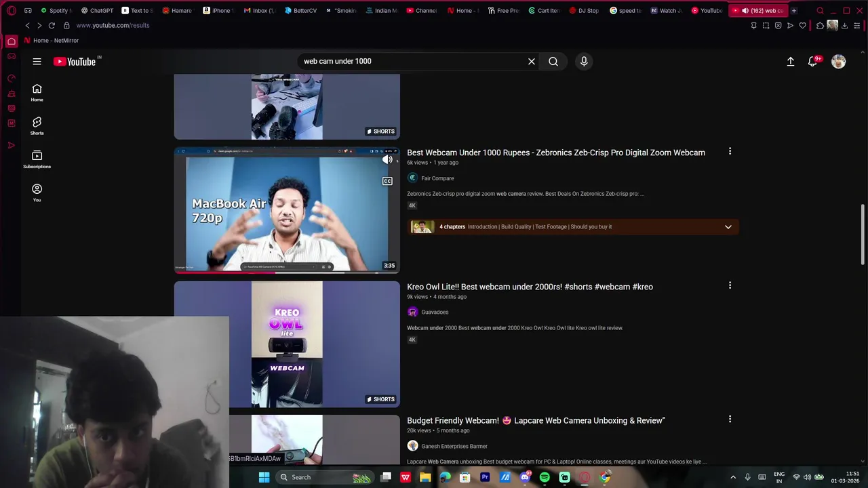The width and height of the screenshot is (868, 488).
Task: Open Shorts in the YouTube sidebar
Action: point(37,126)
